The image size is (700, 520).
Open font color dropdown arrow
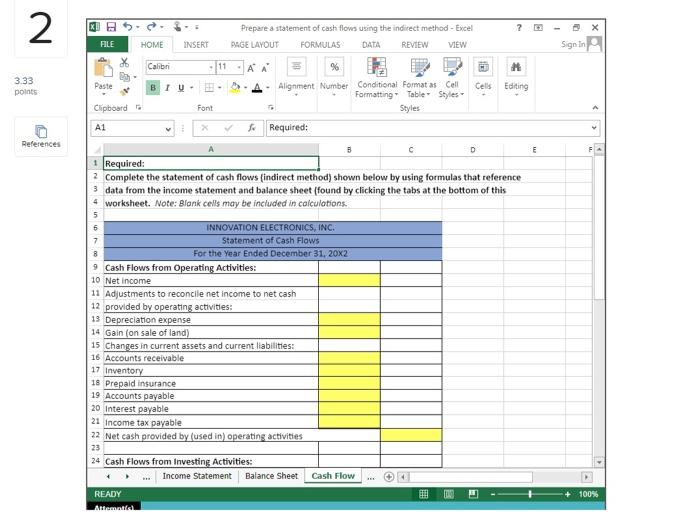pyautogui.click(x=268, y=87)
